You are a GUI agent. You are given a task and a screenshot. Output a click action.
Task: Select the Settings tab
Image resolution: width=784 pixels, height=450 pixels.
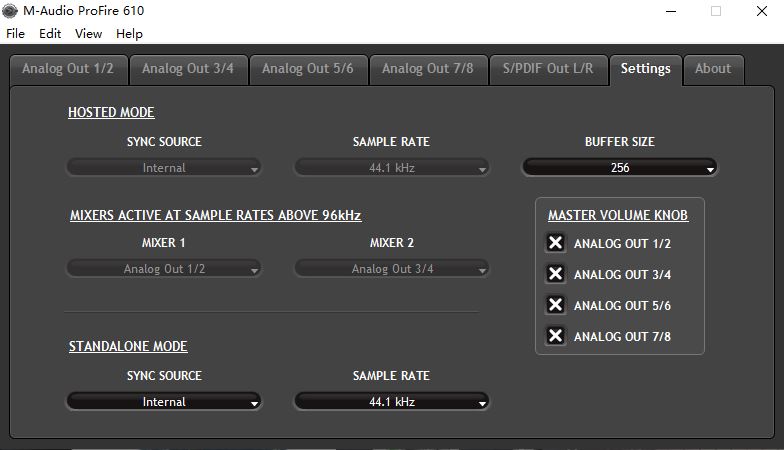[x=646, y=70]
